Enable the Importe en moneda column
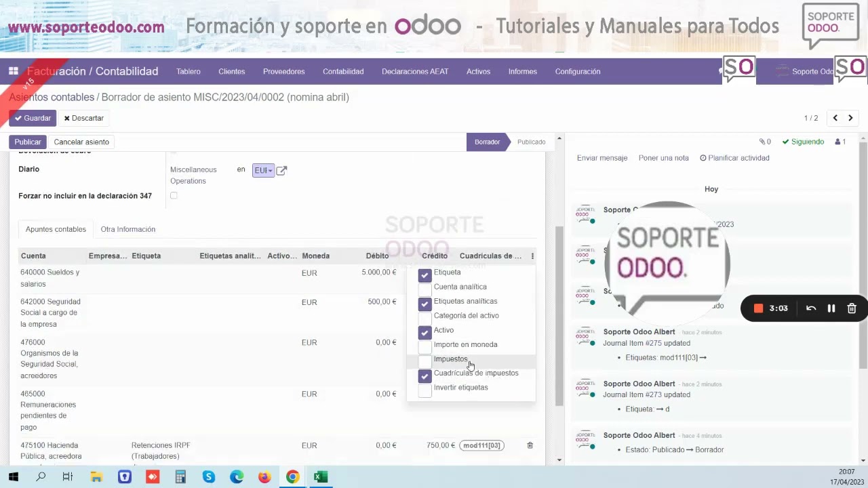Image resolution: width=868 pixels, height=488 pixels. (x=425, y=347)
